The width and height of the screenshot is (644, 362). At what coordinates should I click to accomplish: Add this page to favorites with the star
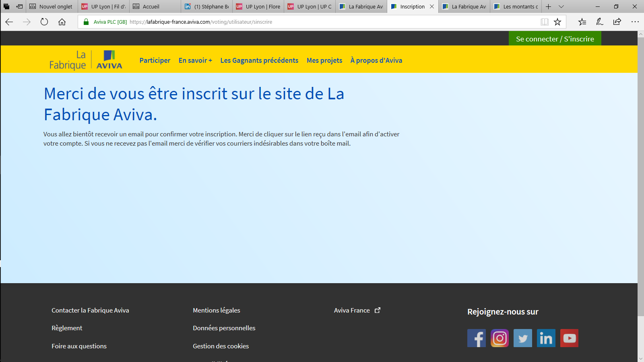(x=557, y=22)
